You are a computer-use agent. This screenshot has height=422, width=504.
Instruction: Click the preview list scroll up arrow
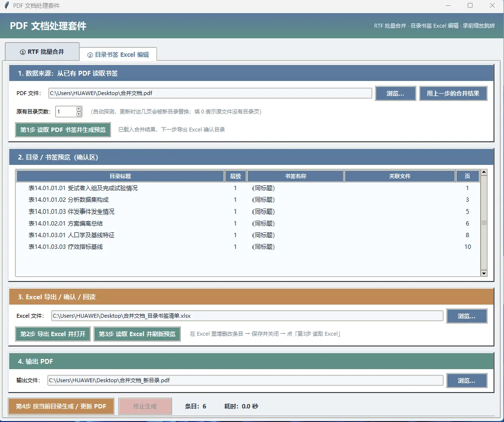(x=484, y=172)
